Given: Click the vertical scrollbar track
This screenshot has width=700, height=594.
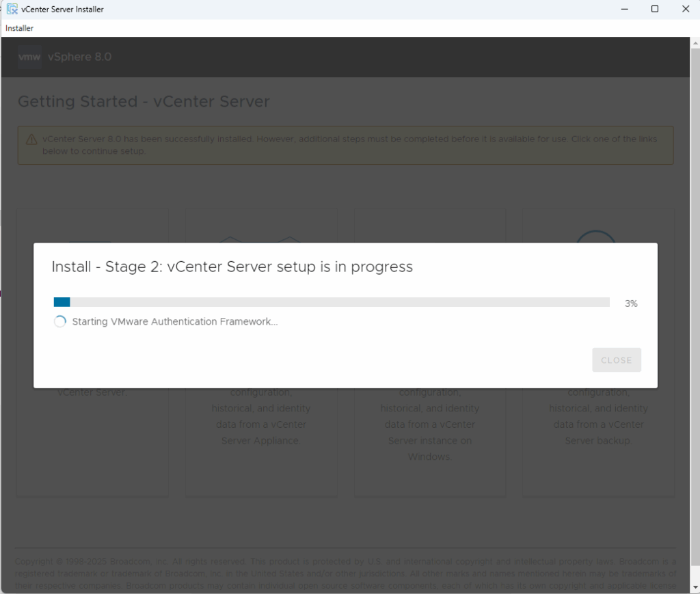Looking at the screenshot, I should pos(695,315).
